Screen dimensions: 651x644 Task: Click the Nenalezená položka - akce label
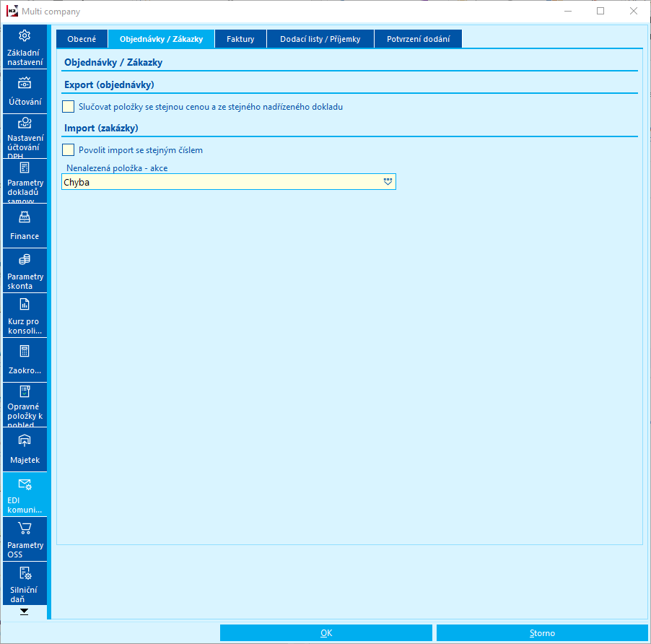click(x=117, y=168)
